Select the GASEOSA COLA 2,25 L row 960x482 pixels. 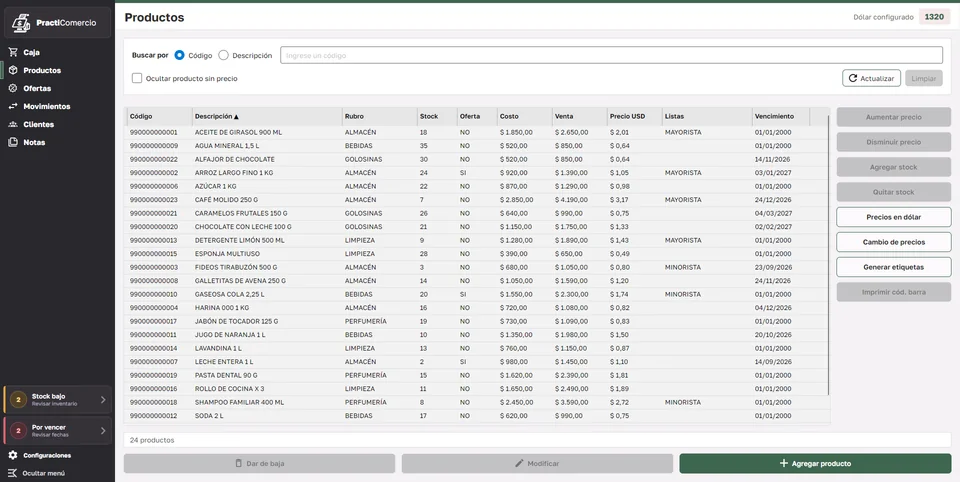pos(477,294)
